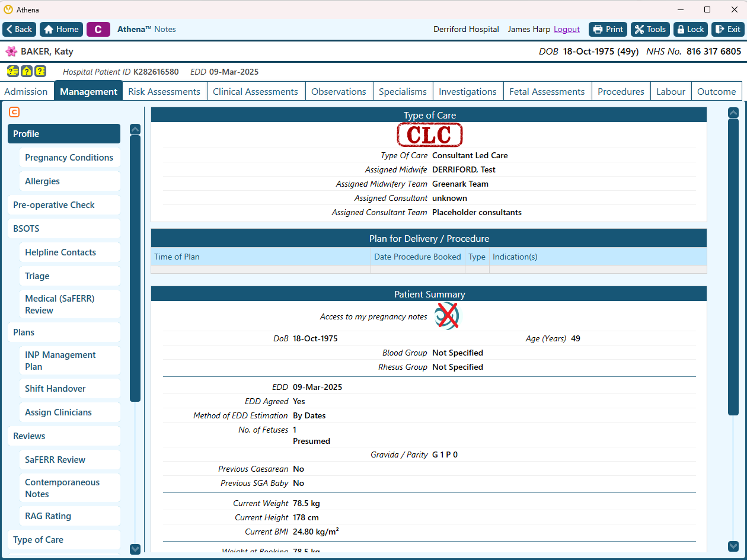Open the Labour tab

tap(671, 91)
